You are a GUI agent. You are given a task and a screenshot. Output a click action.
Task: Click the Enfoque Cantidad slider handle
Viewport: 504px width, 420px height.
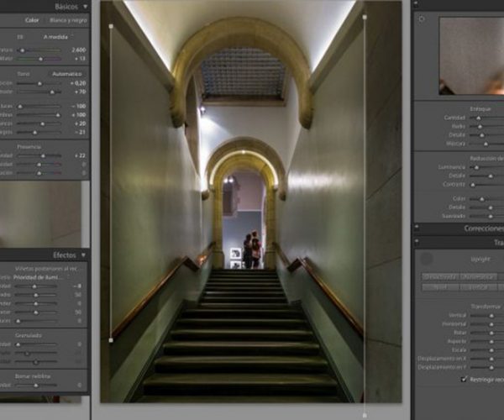coord(478,118)
